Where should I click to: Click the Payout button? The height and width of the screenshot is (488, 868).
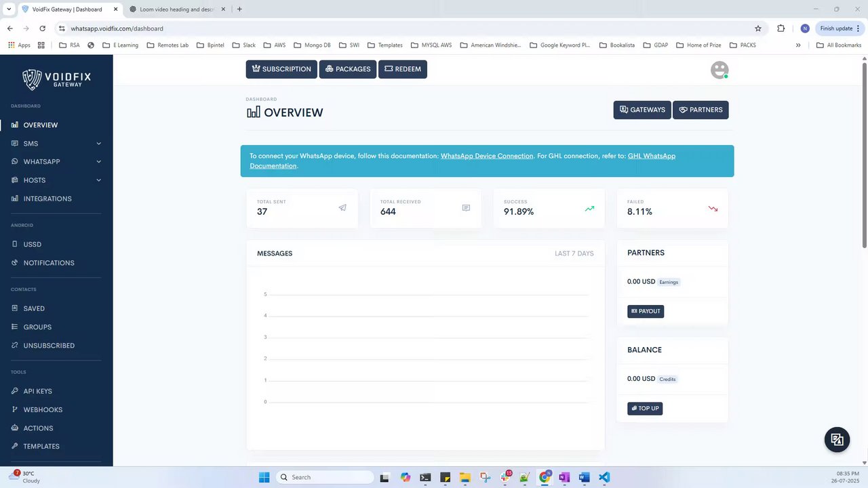click(646, 311)
